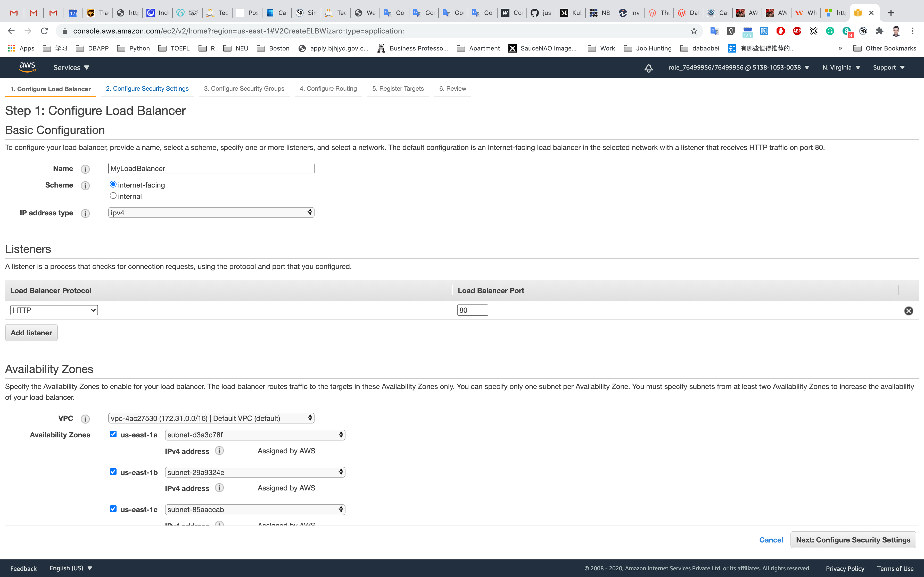Open the Load Balancer Protocol HTTP dropdown
Image resolution: width=924 pixels, height=577 pixels.
point(54,310)
